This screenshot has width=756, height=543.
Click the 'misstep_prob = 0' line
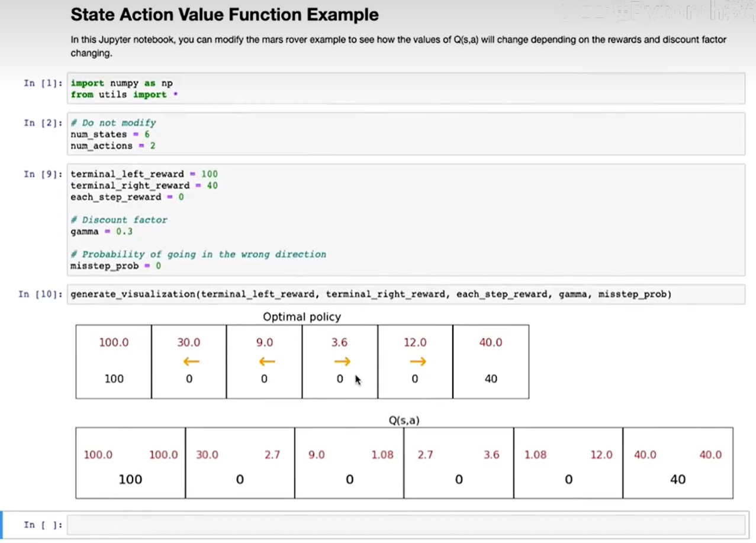(116, 266)
